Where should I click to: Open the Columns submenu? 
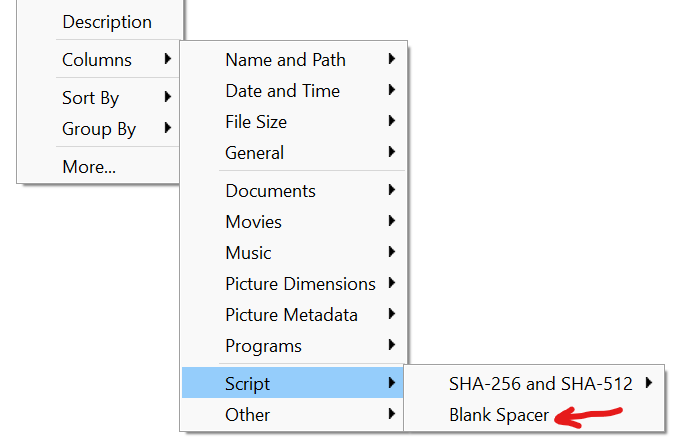(x=100, y=60)
